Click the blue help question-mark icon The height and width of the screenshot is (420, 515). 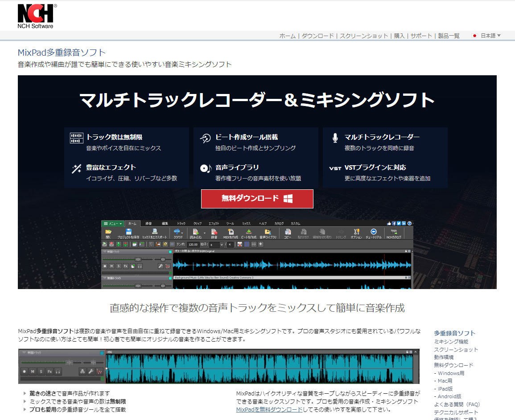click(x=409, y=224)
